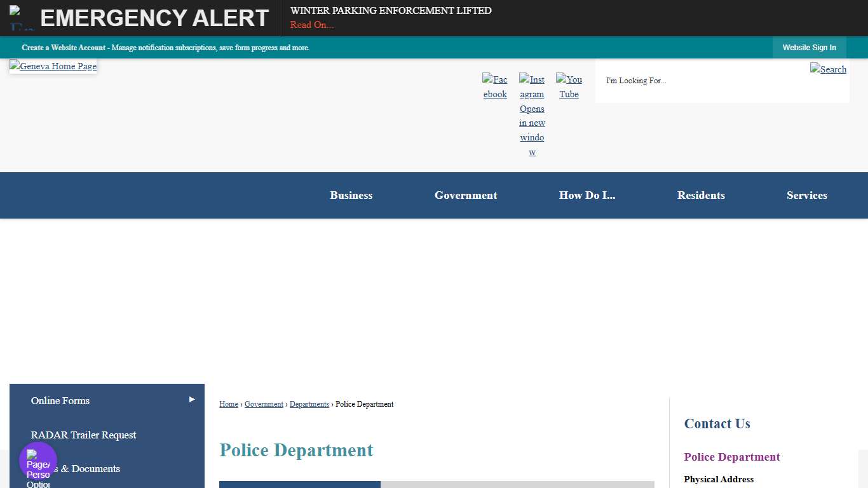Screen dimensions: 868x488
Task: Open the YouTube social icon link
Action: (569, 86)
